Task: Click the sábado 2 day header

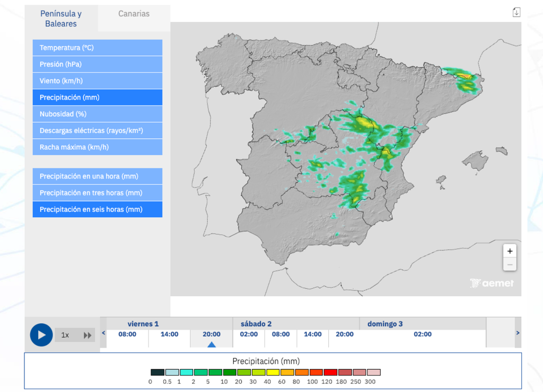Action: [256, 324]
